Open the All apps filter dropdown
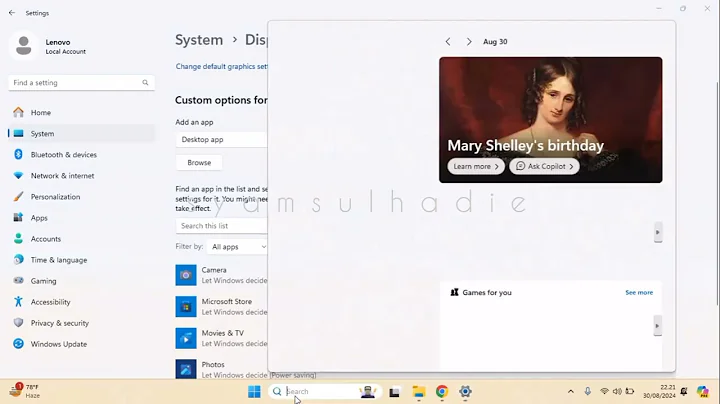Image resolution: width=720 pixels, height=404 pixels. [x=237, y=247]
